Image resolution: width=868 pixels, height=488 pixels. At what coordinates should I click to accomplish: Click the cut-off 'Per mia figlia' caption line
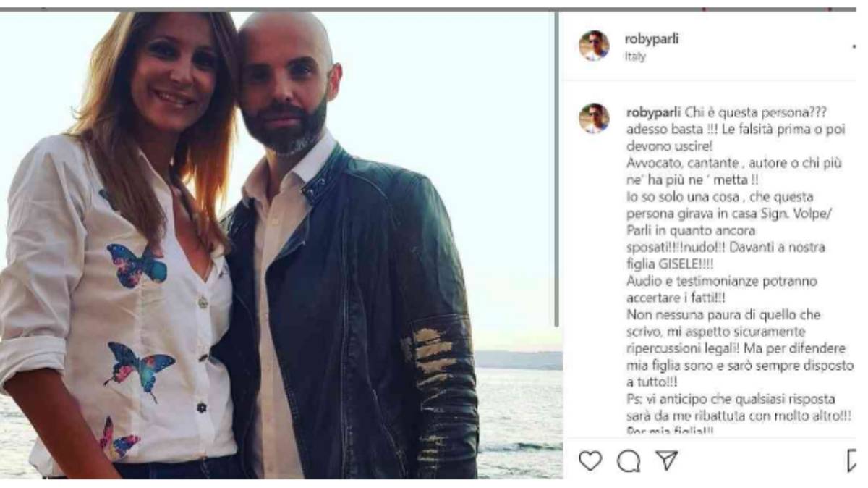click(x=668, y=431)
